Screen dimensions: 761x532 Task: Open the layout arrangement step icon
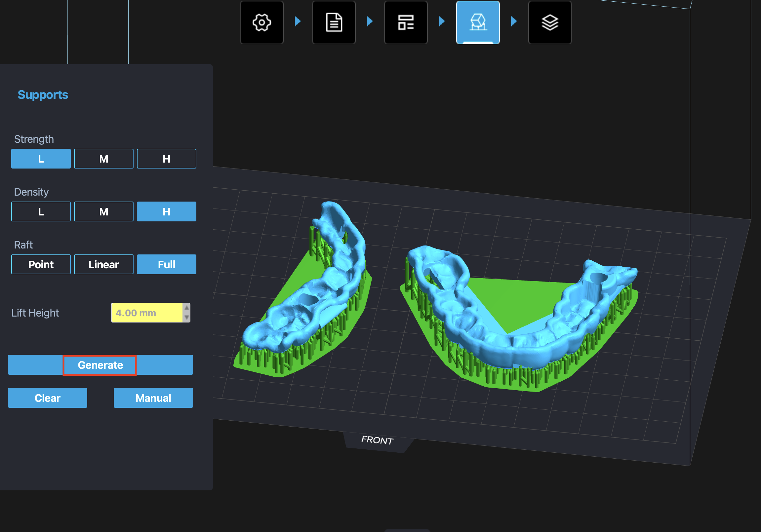406,22
